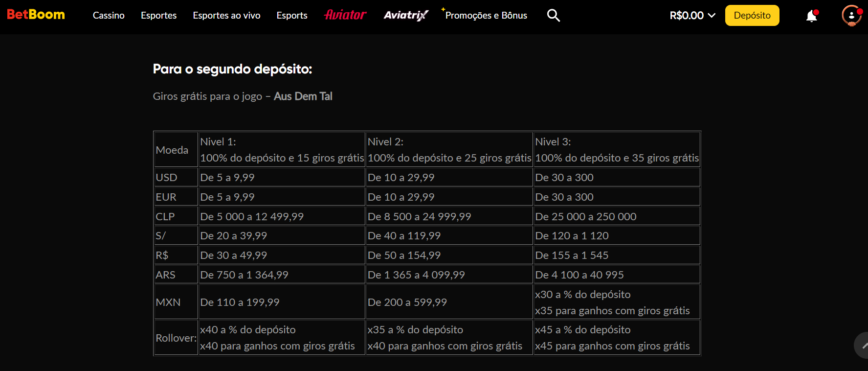Image resolution: width=868 pixels, height=371 pixels.
Task: Open Promoções e Bônus page
Action: 486,15
